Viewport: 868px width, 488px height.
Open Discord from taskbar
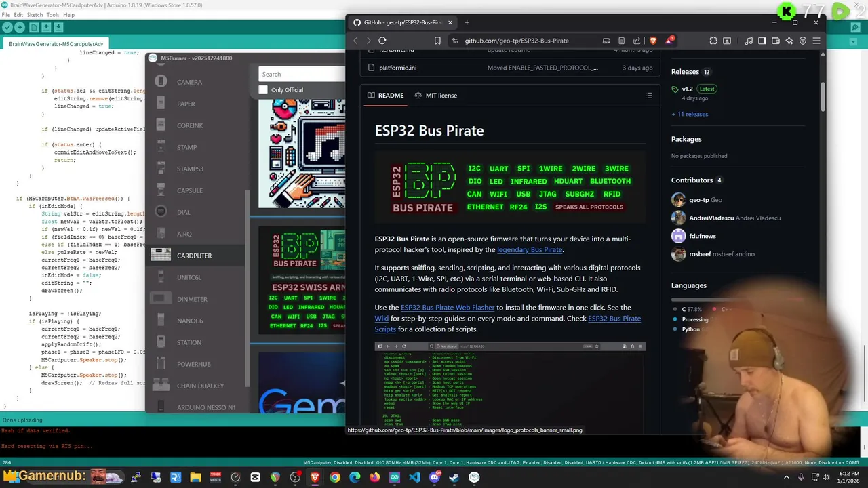coord(434,477)
